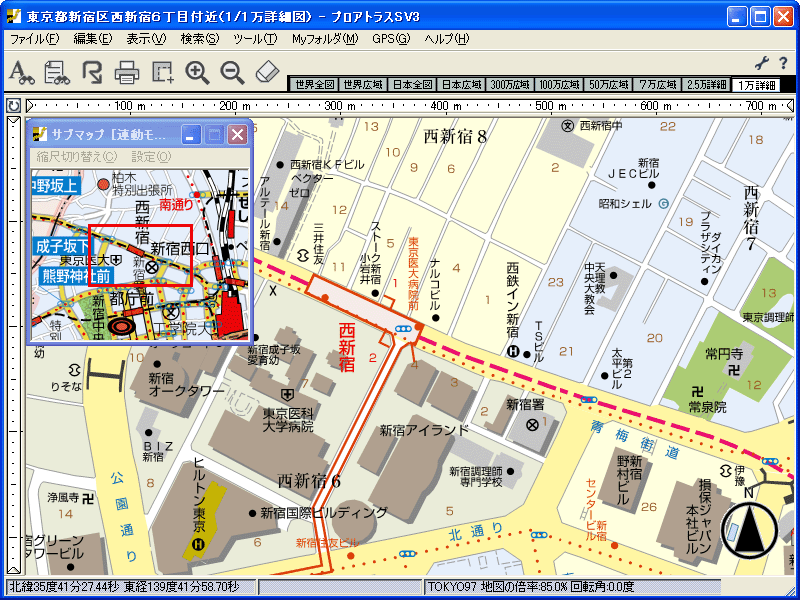Screen dimensions: 800x600
Task: Click the police mark at 新宿署
Action: (532, 424)
